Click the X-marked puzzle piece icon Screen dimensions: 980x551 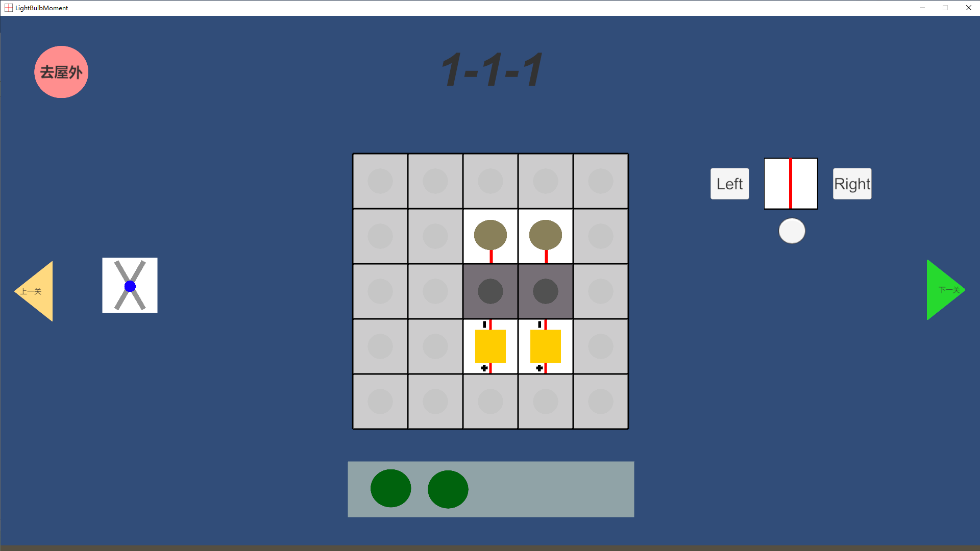[129, 285]
